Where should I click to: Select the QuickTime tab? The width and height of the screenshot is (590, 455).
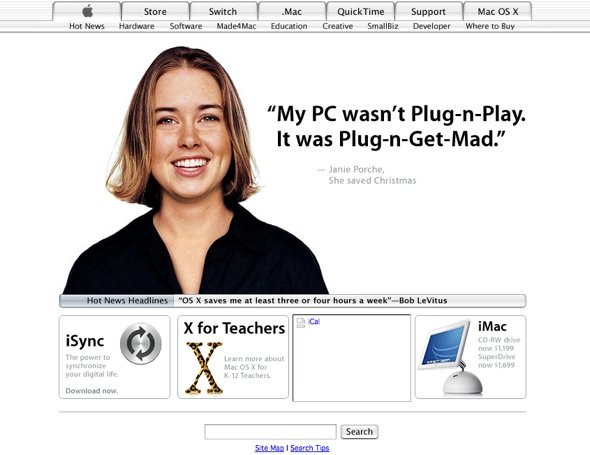coord(360,11)
